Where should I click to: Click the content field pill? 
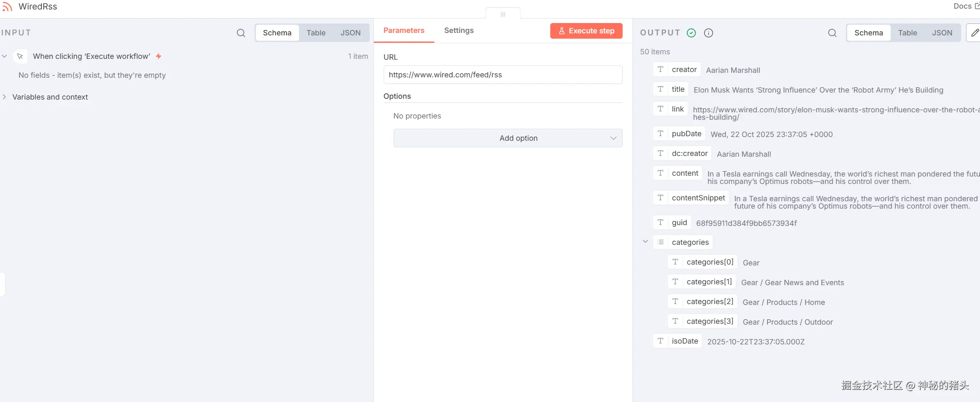(x=678, y=173)
